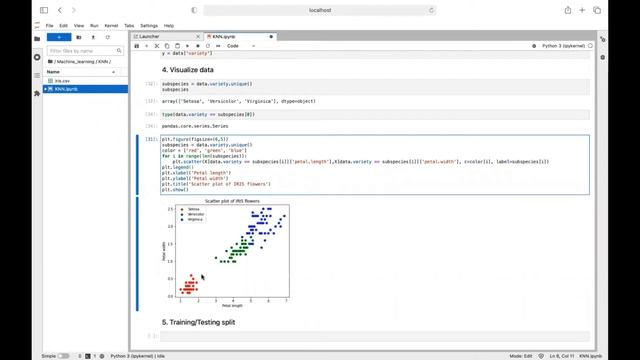
Task: Reload the page in Safari
Action: (x=431, y=10)
